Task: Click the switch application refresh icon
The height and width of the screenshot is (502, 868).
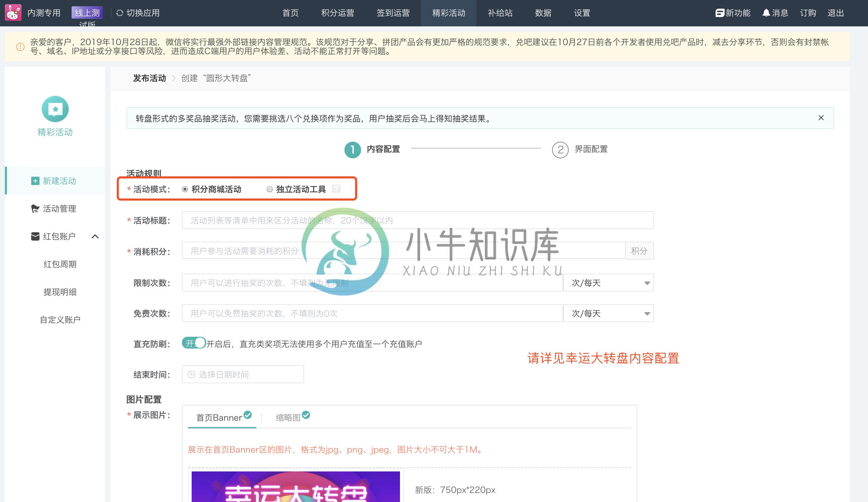Action: (x=120, y=13)
